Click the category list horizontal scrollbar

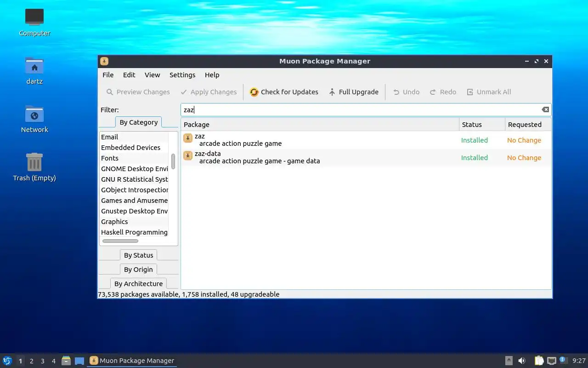120,241
